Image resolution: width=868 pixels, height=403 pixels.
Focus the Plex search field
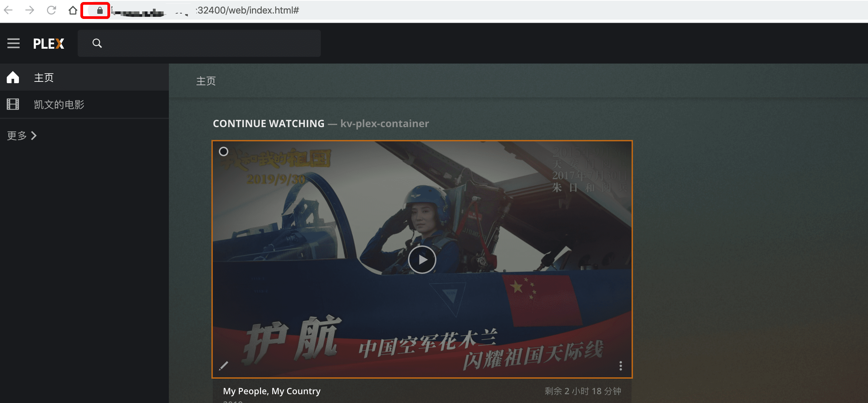pos(199,43)
